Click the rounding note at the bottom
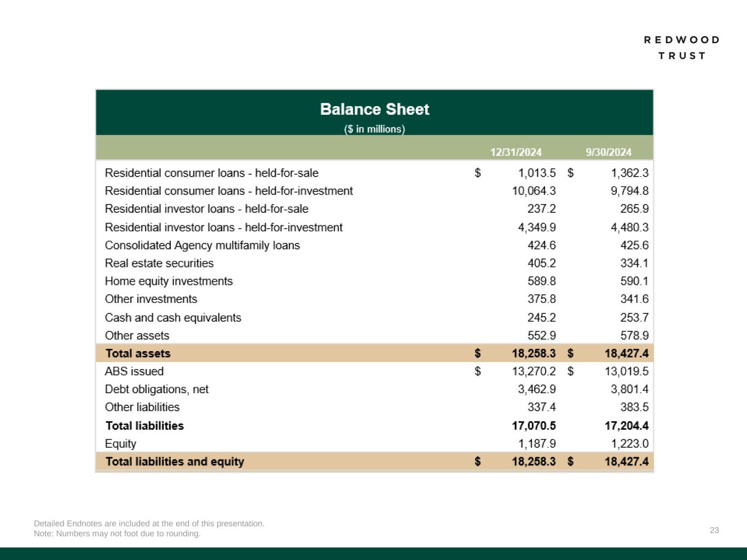Image resolution: width=747 pixels, height=560 pixels. (x=117, y=533)
